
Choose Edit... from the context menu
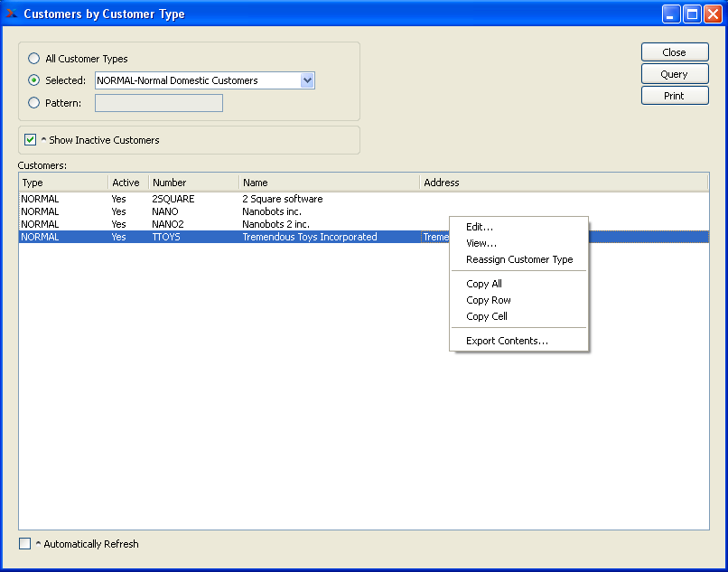coord(518,227)
